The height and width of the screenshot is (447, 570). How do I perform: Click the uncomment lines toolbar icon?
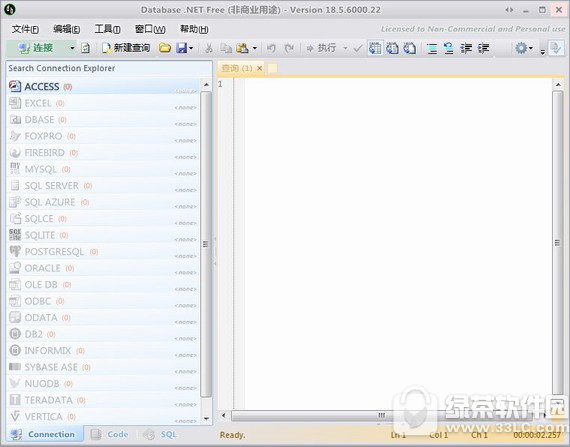click(449, 48)
